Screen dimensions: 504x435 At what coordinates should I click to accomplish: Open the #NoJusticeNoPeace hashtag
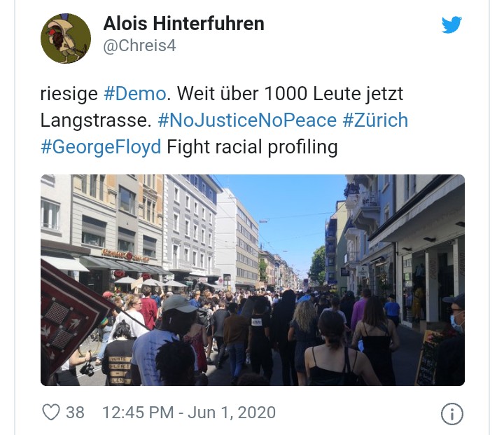click(247, 120)
